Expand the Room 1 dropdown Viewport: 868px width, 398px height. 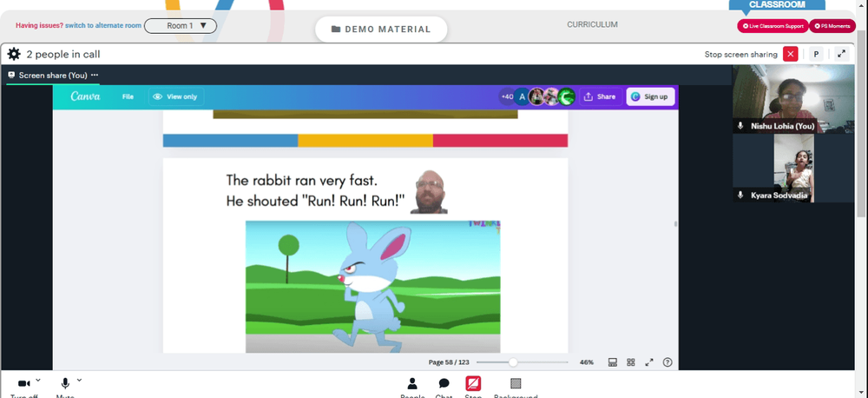(181, 25)
